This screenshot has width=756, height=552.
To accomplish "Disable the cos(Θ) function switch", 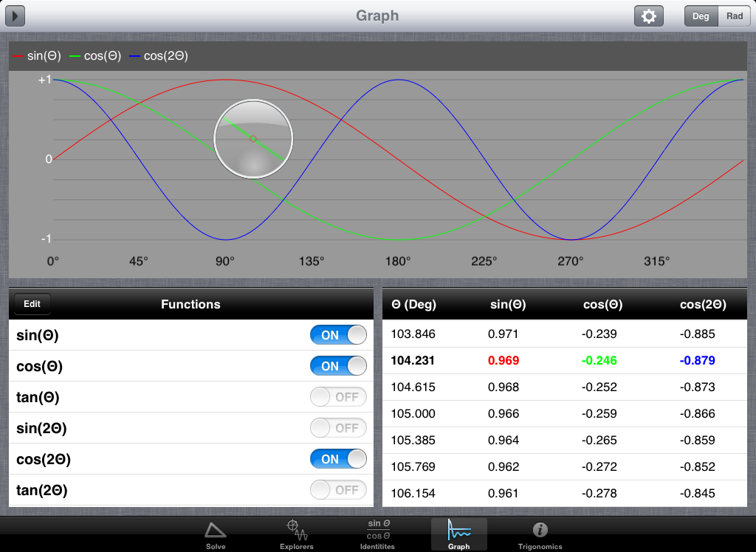I will pos(338,366).
